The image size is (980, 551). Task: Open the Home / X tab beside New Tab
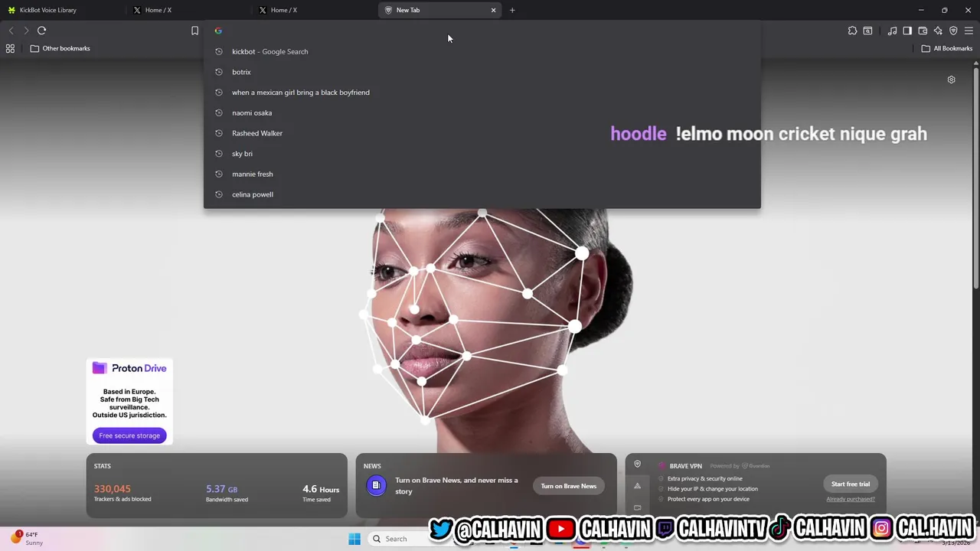pos(313,10)
